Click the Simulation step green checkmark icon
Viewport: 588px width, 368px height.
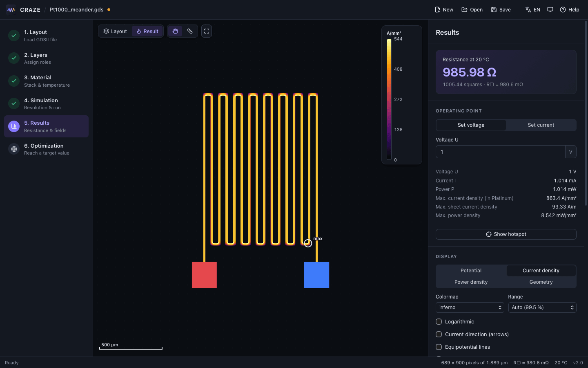point(14,103)
